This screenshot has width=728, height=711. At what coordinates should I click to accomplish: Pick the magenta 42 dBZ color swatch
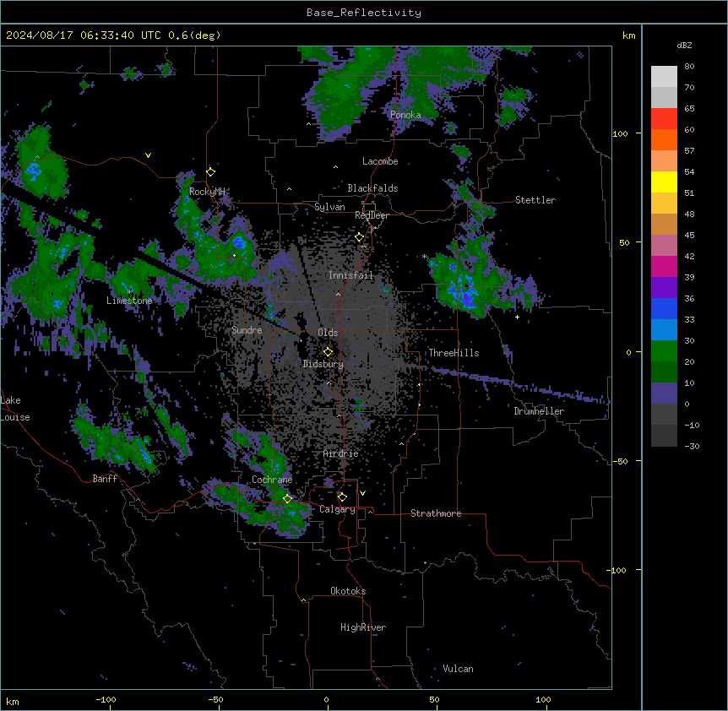point(664,266)
